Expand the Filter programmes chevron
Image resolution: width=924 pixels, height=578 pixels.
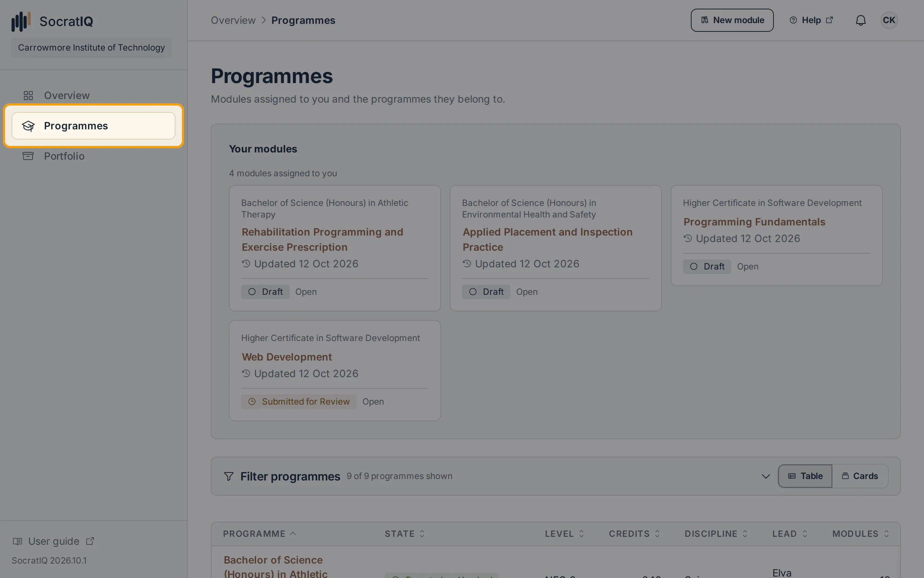pyautogui.click(x=766, y=476)
